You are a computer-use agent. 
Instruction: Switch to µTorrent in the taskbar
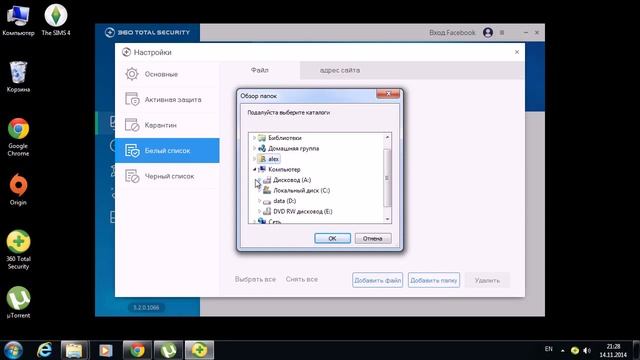pyautogui.click(x=168, y=350)
